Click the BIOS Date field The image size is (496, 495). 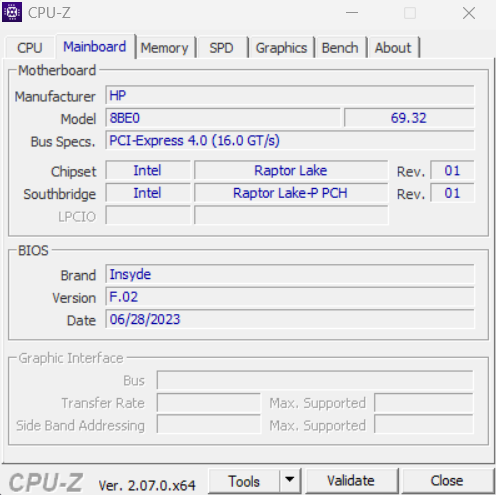(x=290, y=319)
